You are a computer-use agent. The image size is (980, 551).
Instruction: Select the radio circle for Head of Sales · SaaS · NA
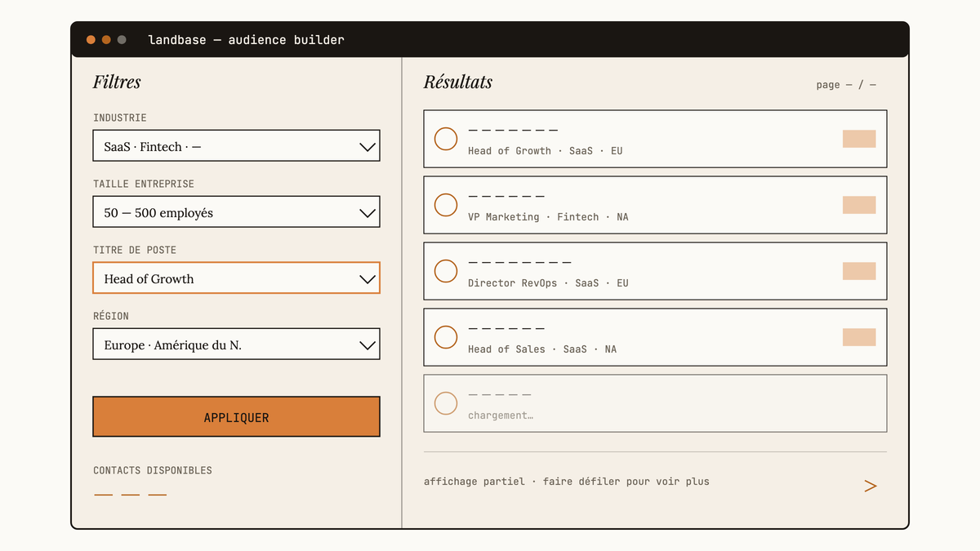pos(446,337)
